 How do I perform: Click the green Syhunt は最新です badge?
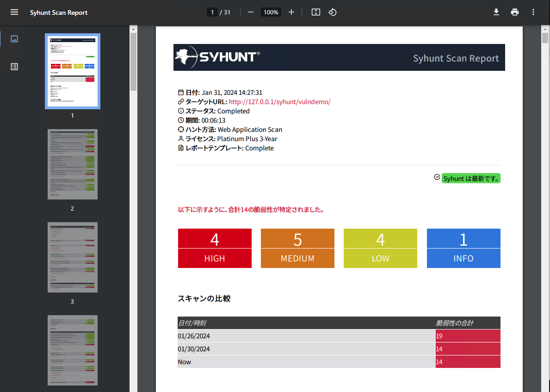pos(471,178)
